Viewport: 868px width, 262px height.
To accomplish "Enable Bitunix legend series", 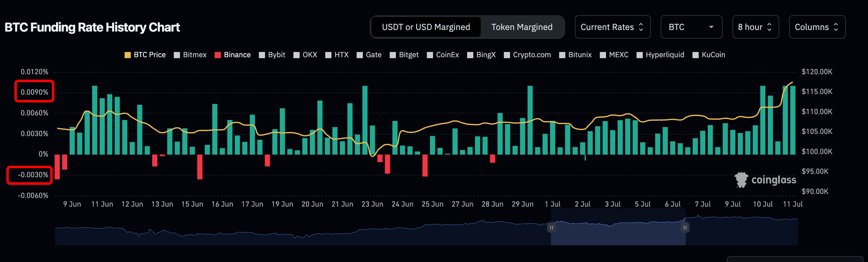I will (x=575, y=55).
